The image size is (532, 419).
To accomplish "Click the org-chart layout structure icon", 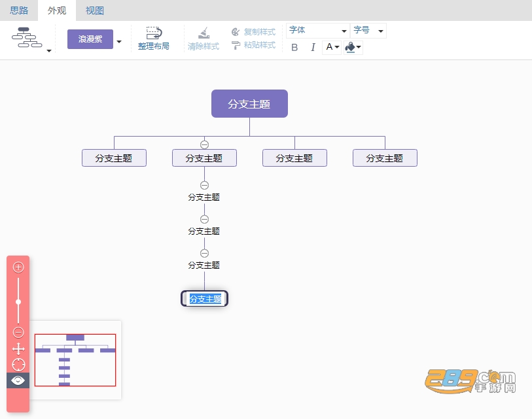I will click(27, 38).
